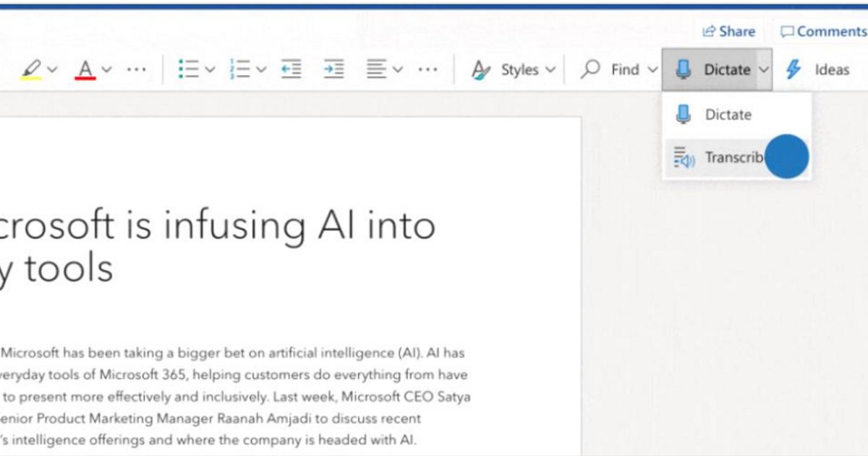The image size is (868, 456).
Task: Open the more paragraph options ellipsis
Action: (x=427, y=69)
